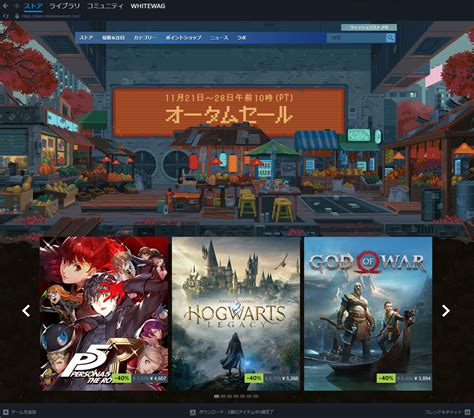Click the magnifier search button
474x418 pixels.
click(390, 38)
